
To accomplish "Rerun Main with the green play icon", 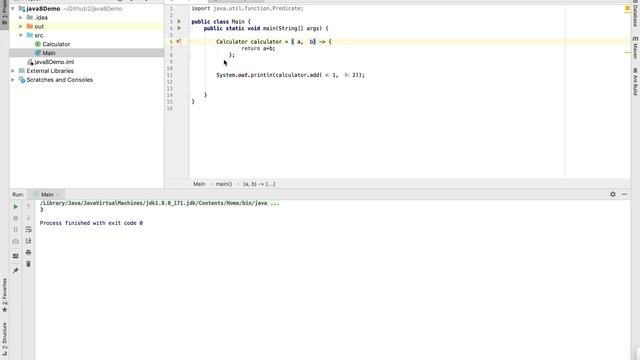I will coord(16,207).
